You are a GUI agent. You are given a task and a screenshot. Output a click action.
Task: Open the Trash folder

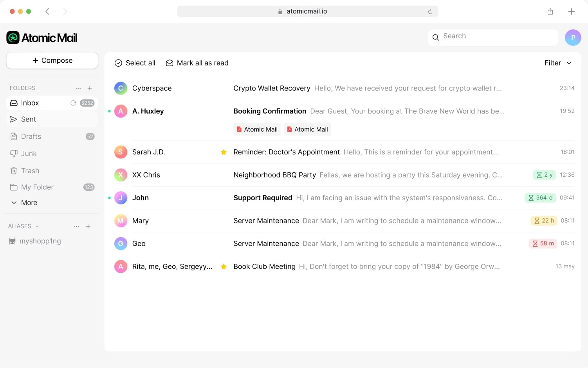(x=52, y=171)
